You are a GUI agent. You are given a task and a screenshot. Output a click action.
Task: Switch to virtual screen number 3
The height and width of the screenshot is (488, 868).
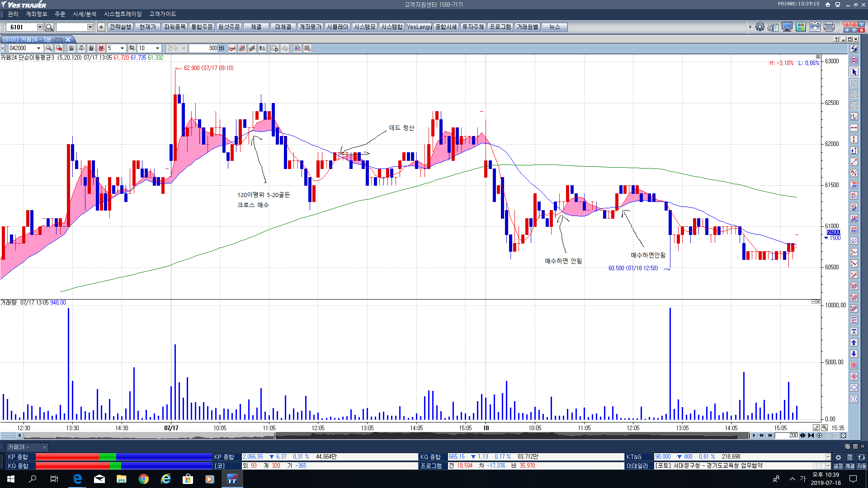[861, 24]
